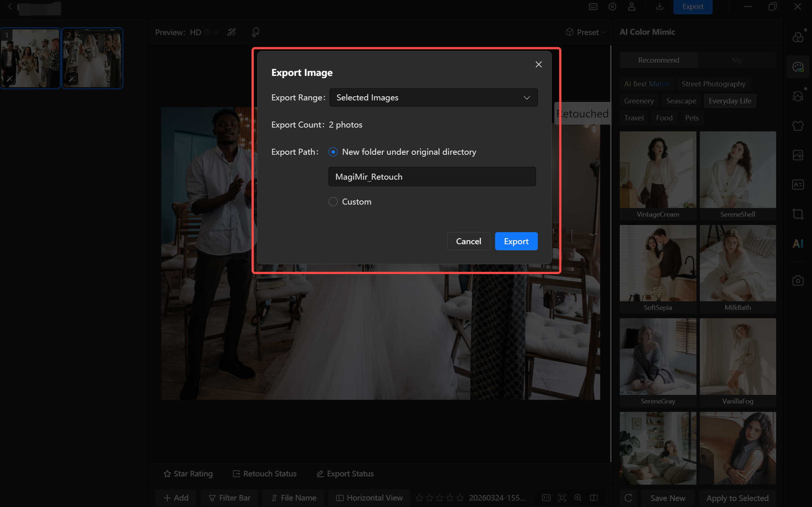812x507 pixels.
Task: Select New folder under original directory option
Action: [x=333, y=152]
